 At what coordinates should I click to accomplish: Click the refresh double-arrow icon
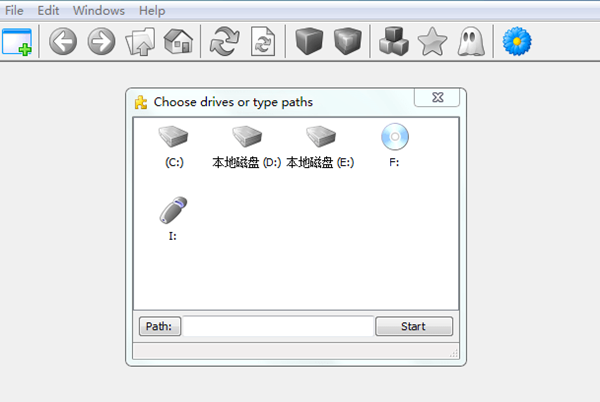[x=225, y=41]
